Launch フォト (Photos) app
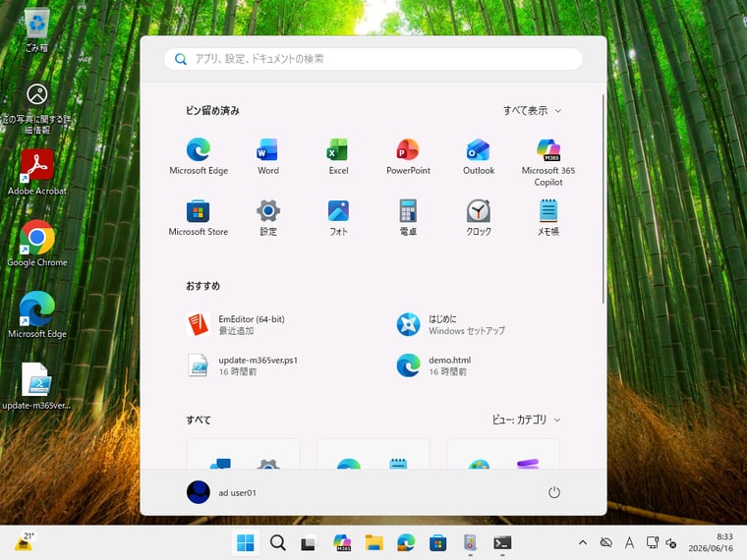Image resolution: width=747 pixels, height=560 pixels. pos(338,218)
